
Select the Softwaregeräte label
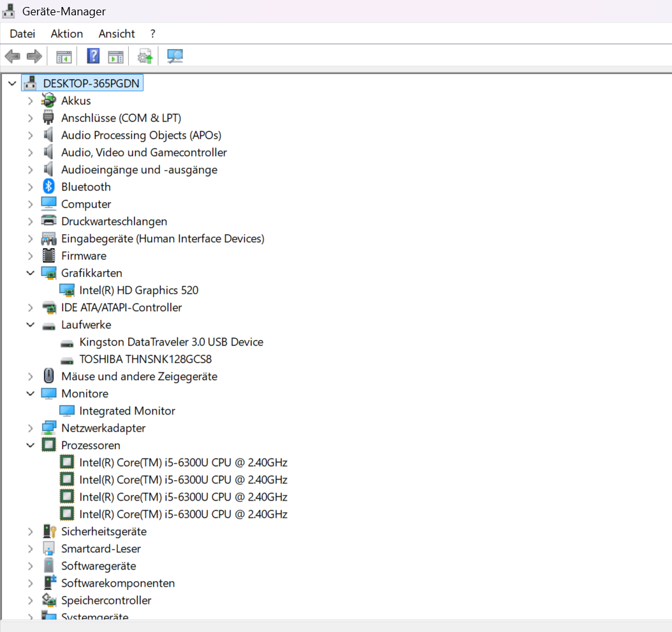pos(99,566)
